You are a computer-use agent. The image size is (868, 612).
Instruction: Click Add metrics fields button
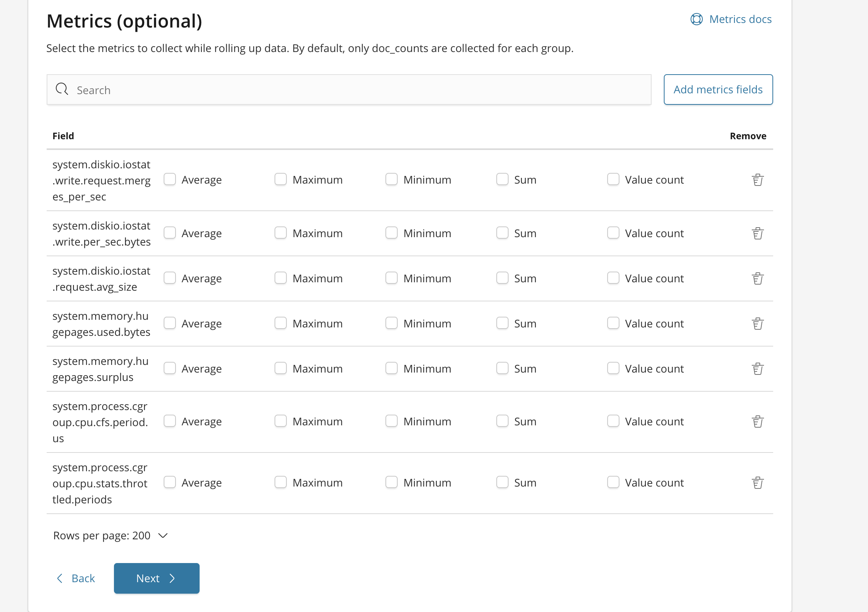tap(718, 90)
